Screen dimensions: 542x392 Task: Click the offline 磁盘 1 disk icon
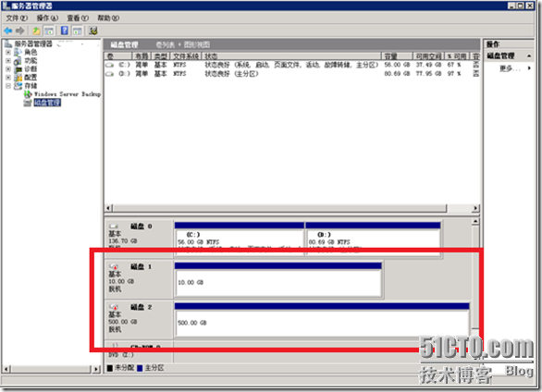click(x=114, y=266)
